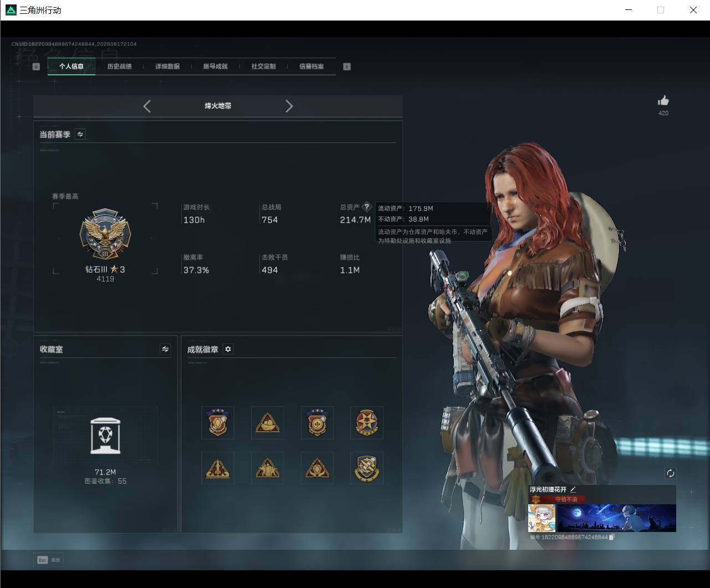Select the triangle badge with cupped hands

(x=317, y=468)
